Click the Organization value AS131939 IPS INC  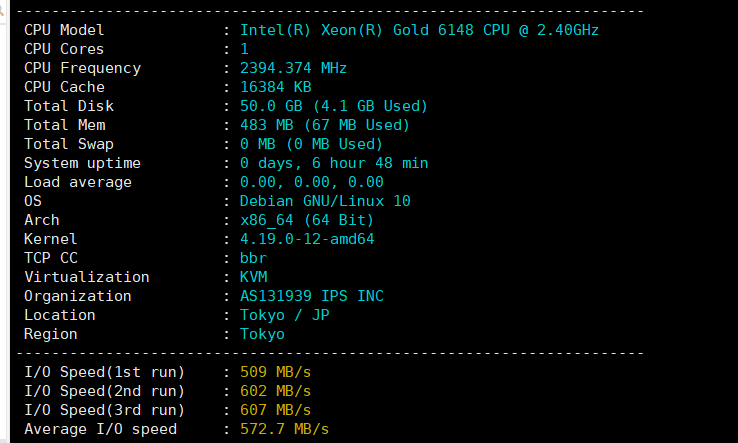click(x=312, y=296)
